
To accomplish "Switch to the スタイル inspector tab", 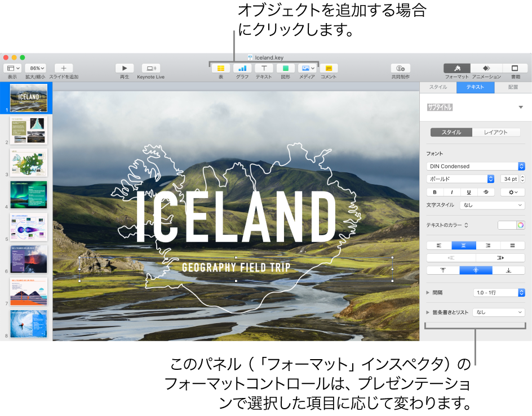I will point(438,87).
